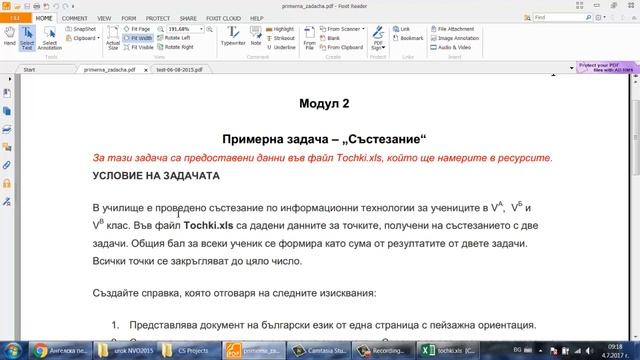Image resolution: width=640 pixels, height=360 pixels.
Task: Click the Print icon in quick access
Action: 37,6
